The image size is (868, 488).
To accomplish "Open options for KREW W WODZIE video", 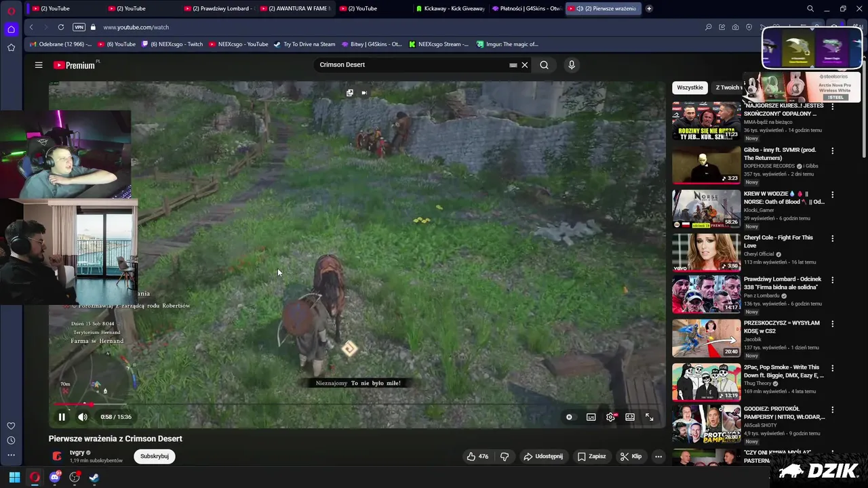I will [833, 195].
